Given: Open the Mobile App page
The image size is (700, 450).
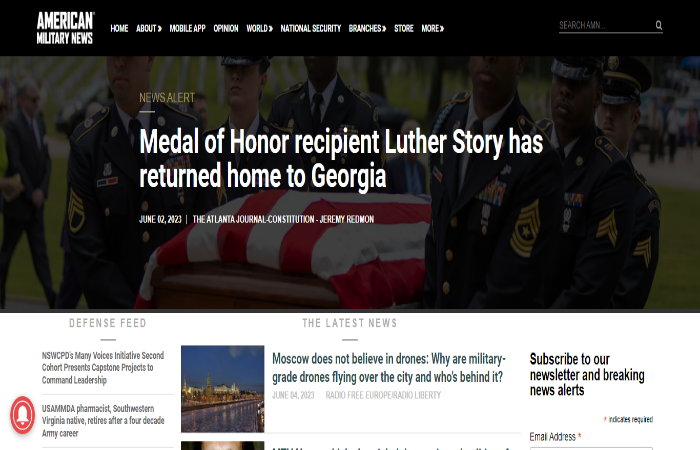Looking at the screenshot, I should [188, 29].
